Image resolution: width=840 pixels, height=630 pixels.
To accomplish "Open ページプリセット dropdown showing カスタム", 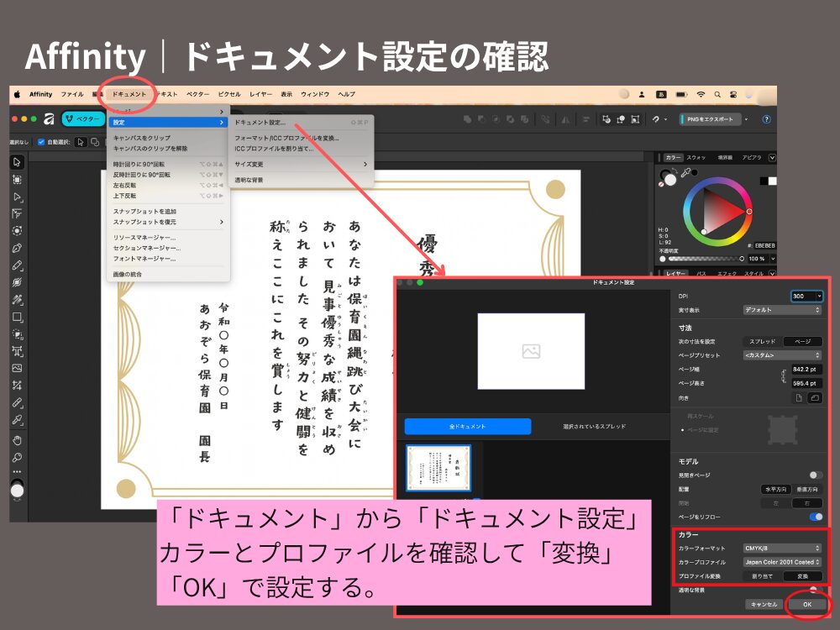I will pyautogui.click(x=782, y=355).
